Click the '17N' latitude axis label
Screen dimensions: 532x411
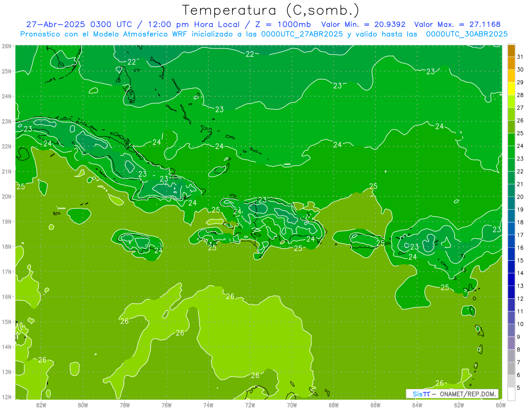[x=7, y=271]
